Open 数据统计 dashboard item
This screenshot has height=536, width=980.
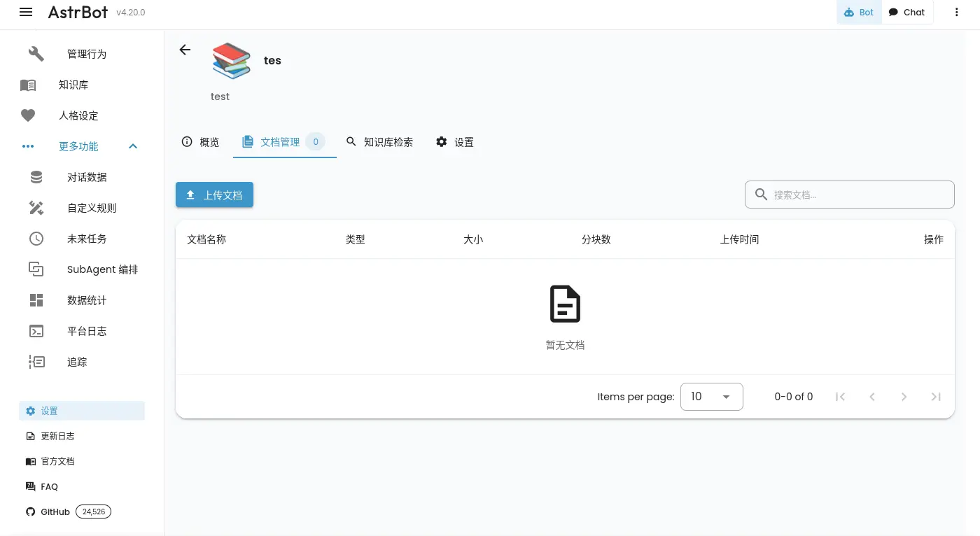(87, 300)
